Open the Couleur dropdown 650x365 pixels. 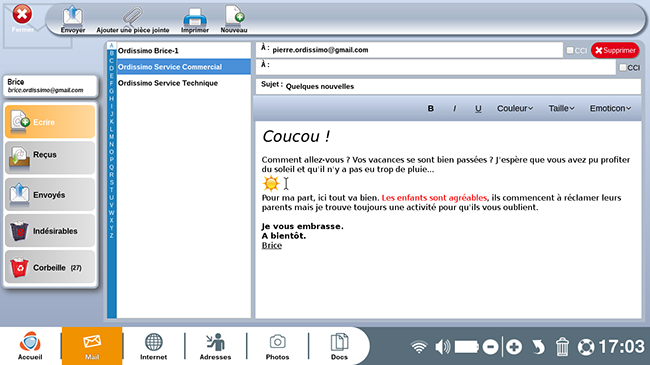(515, 108)
